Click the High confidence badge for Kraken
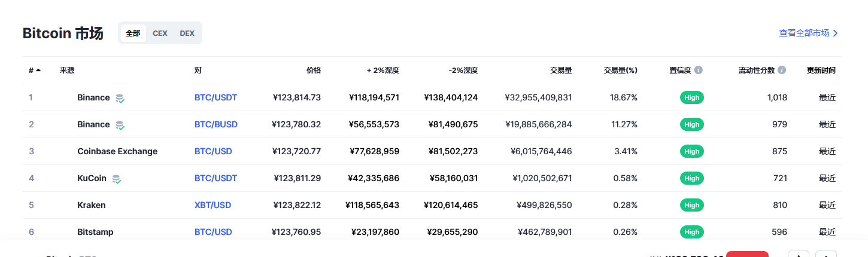The image size is (868, 257). coord(692,205)
